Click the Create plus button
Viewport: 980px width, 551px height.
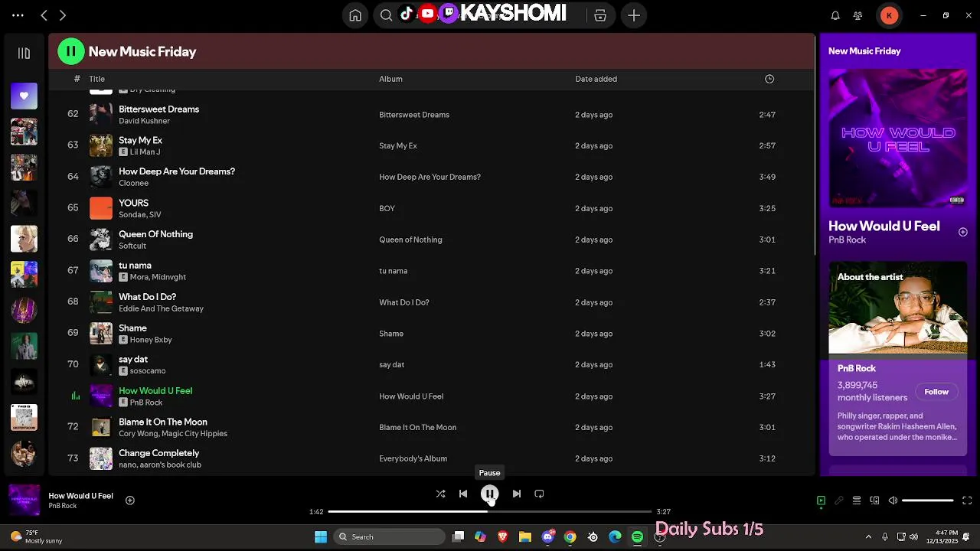pyautogui.click(x=634, y=15)
